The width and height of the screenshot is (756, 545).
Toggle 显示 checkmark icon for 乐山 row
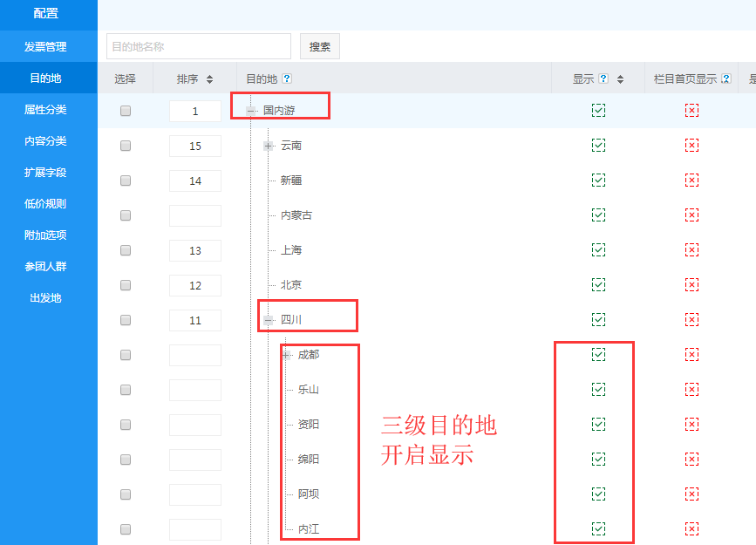coord(598,390)
